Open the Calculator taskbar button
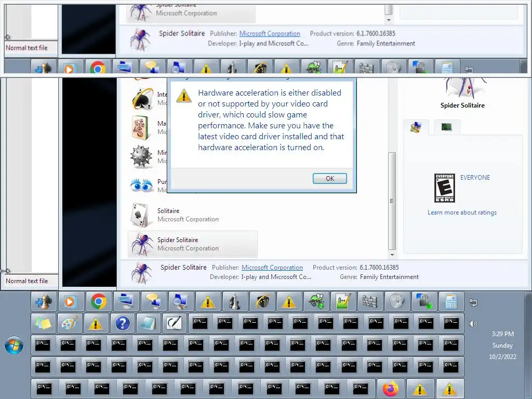 pos(451,301)
